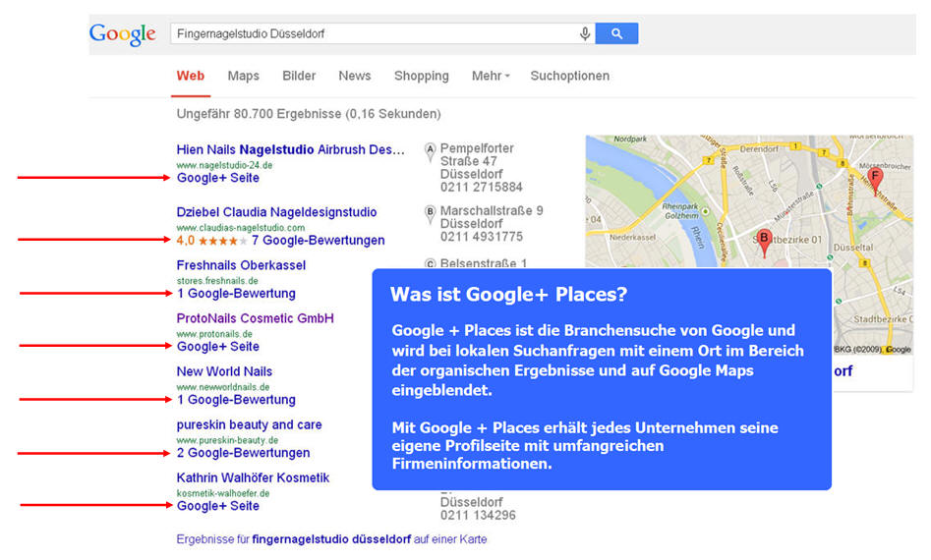Switch to the Bilder tab
931x560 pixels.
pos(299,76)
